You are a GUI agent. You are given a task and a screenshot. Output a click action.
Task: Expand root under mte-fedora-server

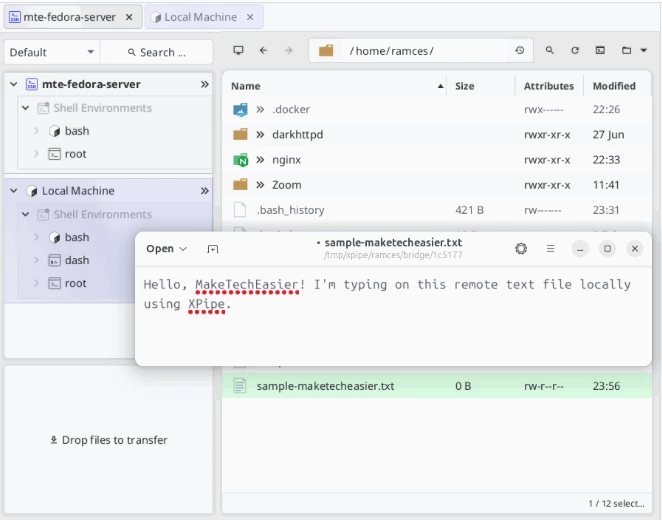36,154
